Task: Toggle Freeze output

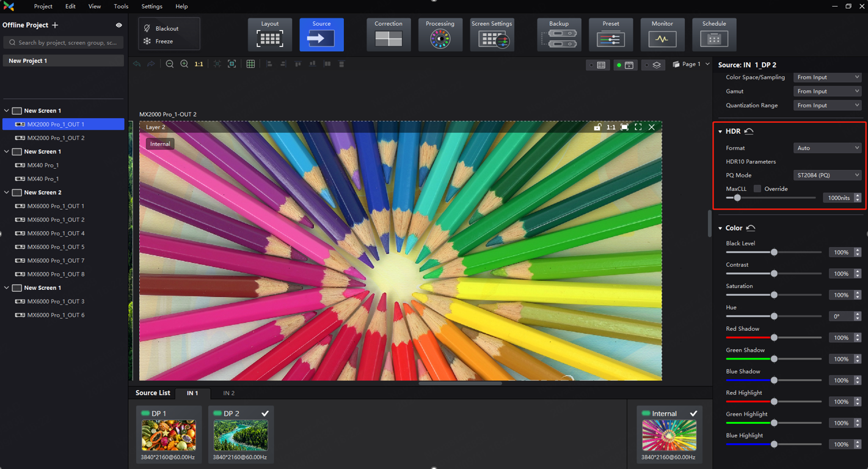Action: (158, 42)
